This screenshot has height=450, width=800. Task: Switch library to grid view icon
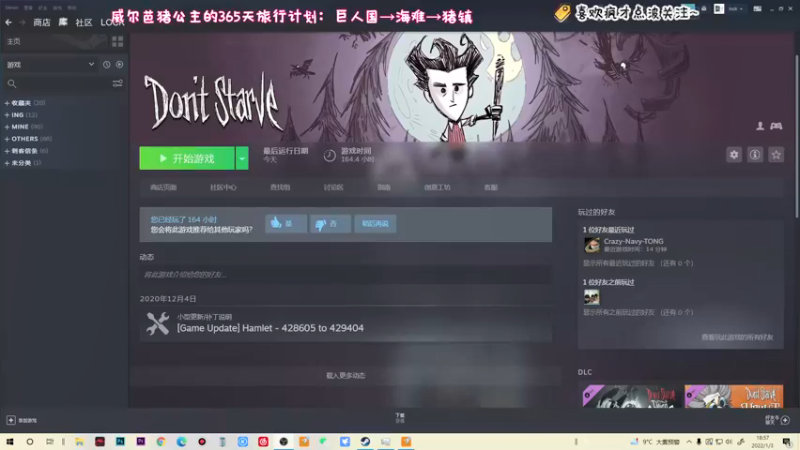point(117,41)
